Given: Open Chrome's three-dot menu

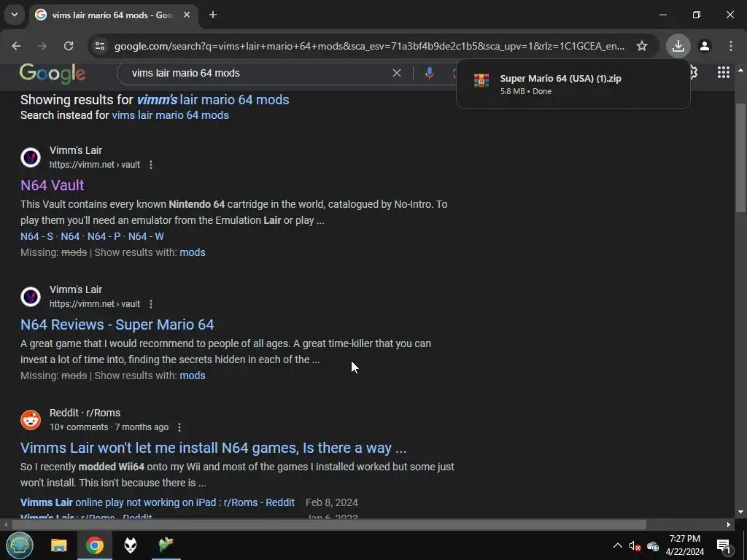Looking at the screenshot, I should click(731, 46).
